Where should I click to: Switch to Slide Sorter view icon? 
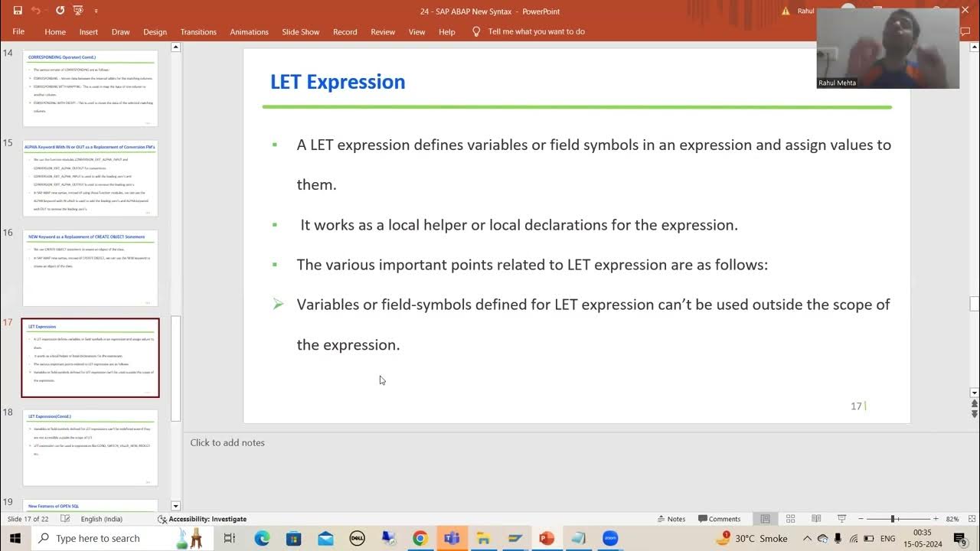pyautogui.click(x=791, y=519)
